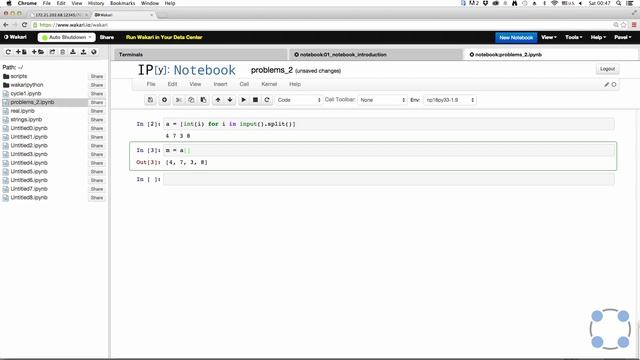Expand the Wakari Tools menu
The height and width of the screenshot is (360, 640).
pos(573,37)
